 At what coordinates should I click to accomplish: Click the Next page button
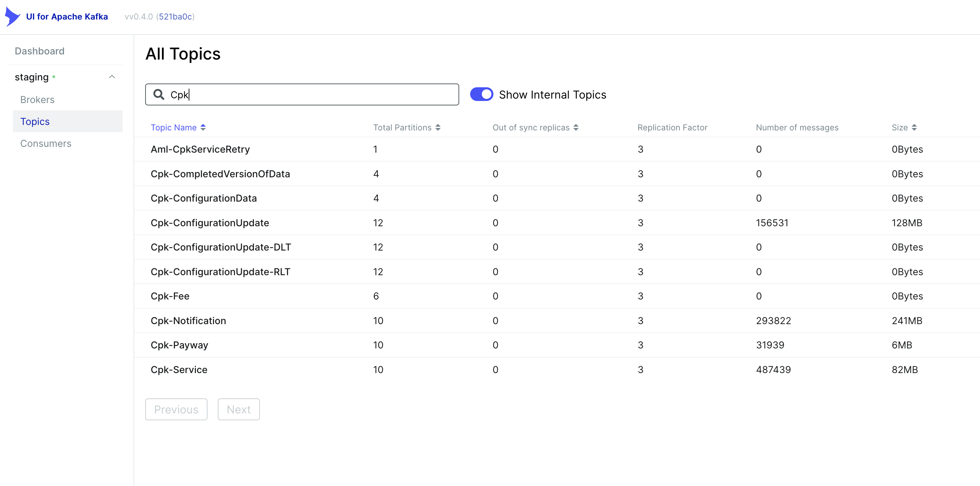click(239, 410)
